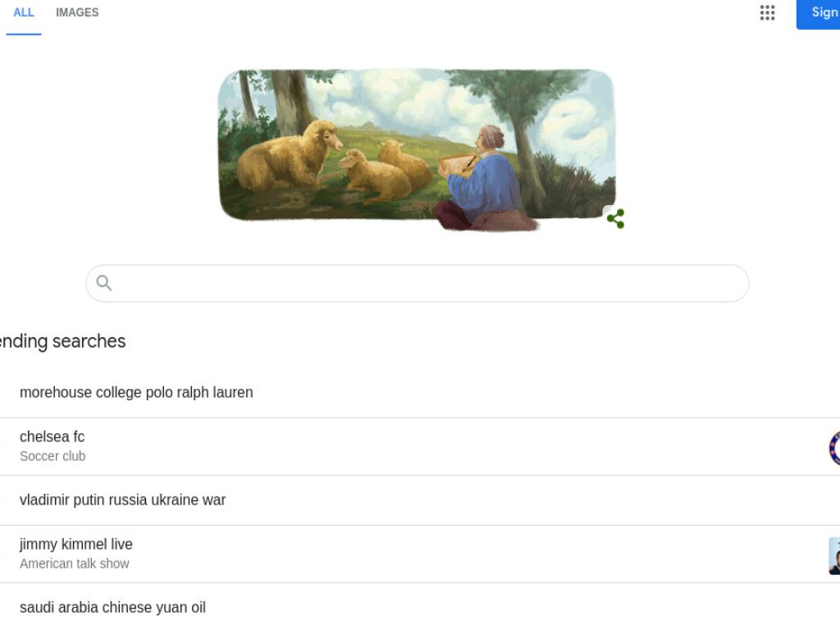Open the sheep painting Google Doodle
Image resolution: width=840 pixels, height=630 pixels.
pos(417,148)
